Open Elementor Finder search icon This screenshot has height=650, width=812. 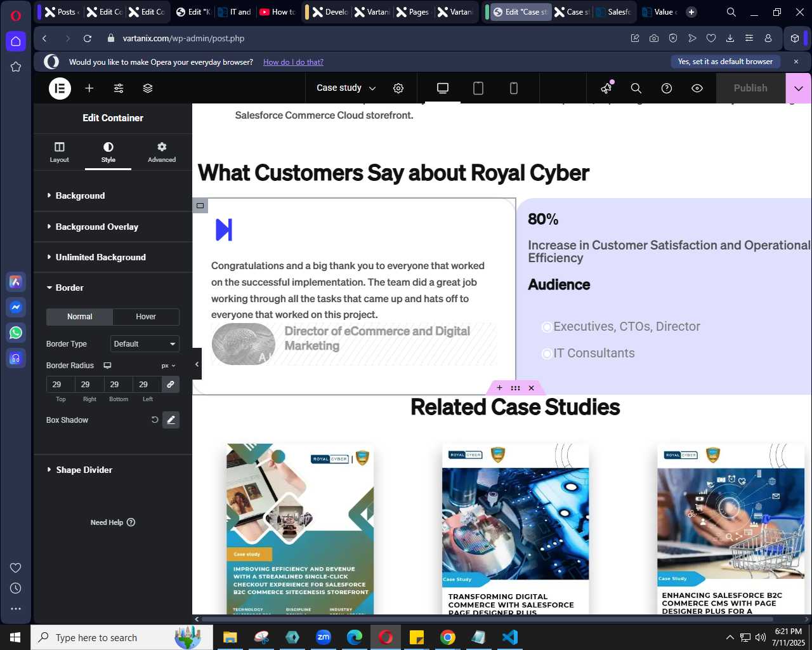636,88
